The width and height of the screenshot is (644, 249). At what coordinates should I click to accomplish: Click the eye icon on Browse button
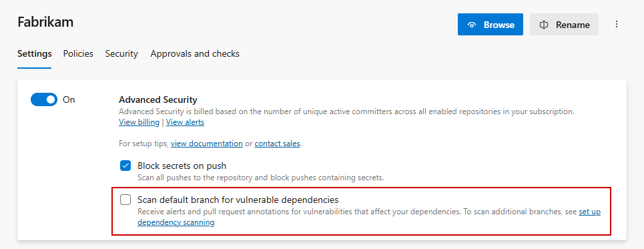point(472,25)
